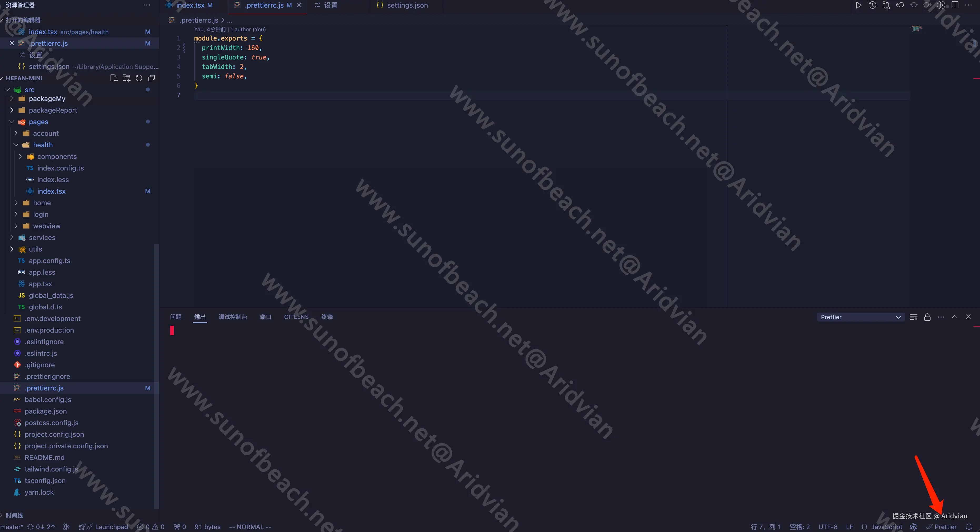980x532 pixels.
Task: Clear the output panel
Action: tap(913, 317)
